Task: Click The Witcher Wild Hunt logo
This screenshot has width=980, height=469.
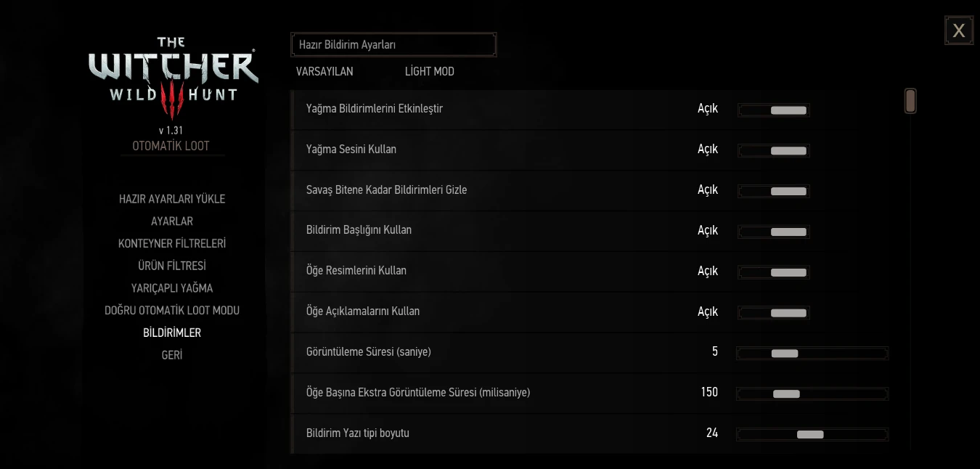Action: click(173, 78)
